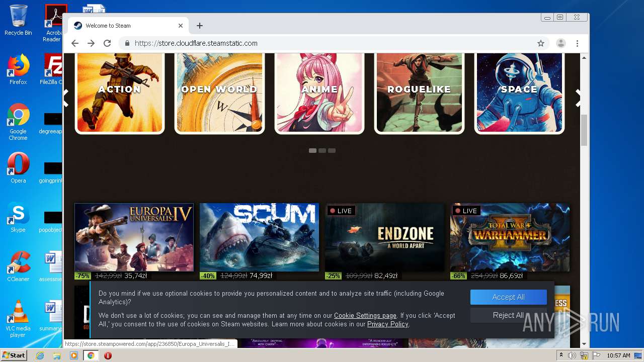Select the third carousel page dot
644x362 pixels.
coord(332,150)
